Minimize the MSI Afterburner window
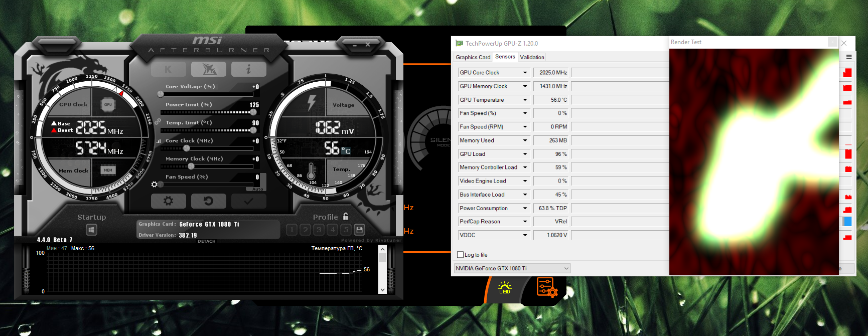Image resolution: width=868 pixels, height=336 pixels. point(355,45)
